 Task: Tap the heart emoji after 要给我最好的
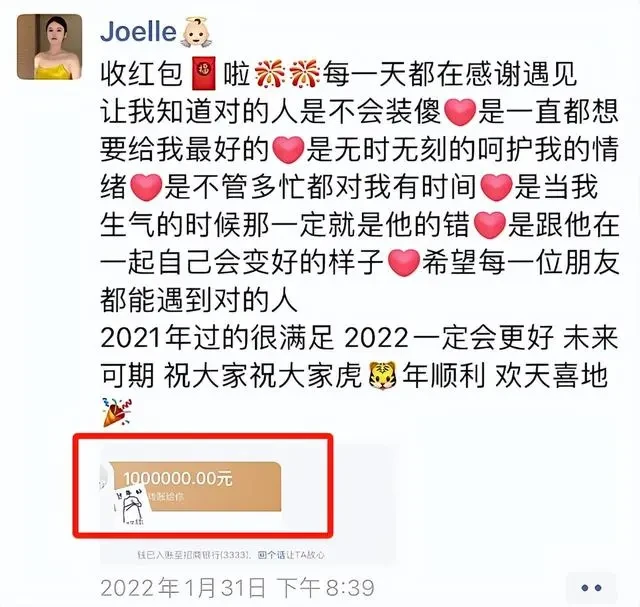(288, 150)
